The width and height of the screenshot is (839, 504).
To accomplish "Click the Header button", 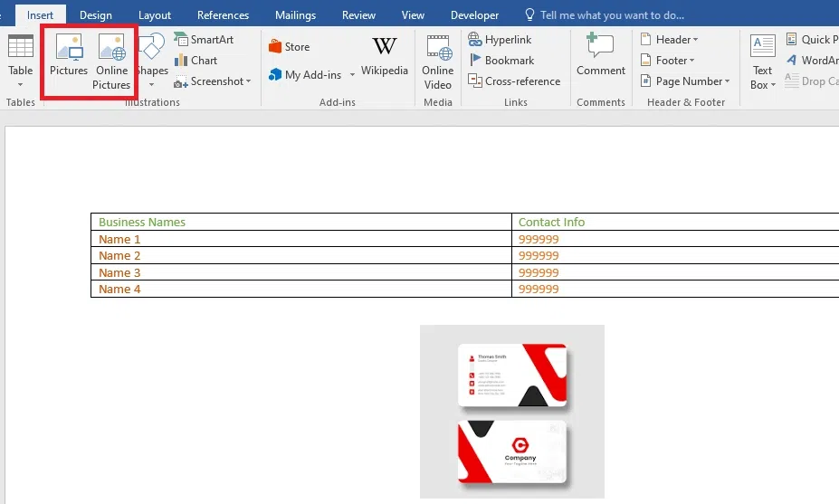I will [669, 40].
